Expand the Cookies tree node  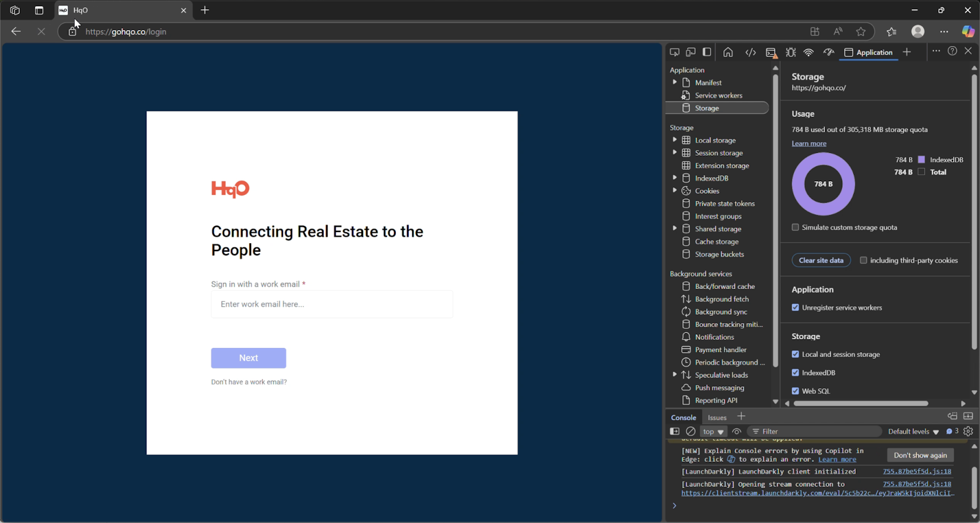(x=675, y=191)
